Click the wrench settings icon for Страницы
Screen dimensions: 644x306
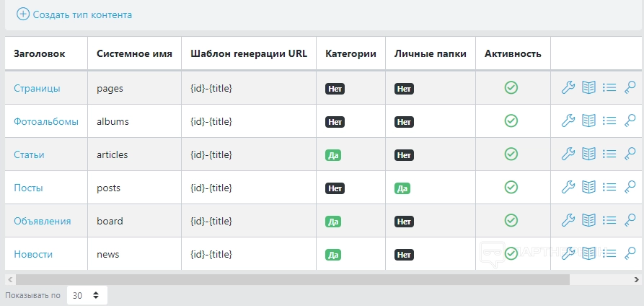point(568,88)
